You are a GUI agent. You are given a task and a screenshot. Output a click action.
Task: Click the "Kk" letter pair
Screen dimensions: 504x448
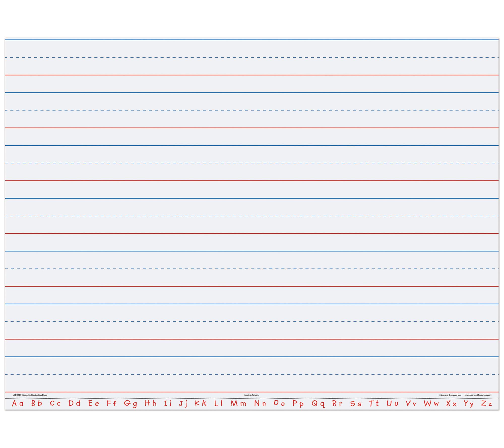(201, 403)
